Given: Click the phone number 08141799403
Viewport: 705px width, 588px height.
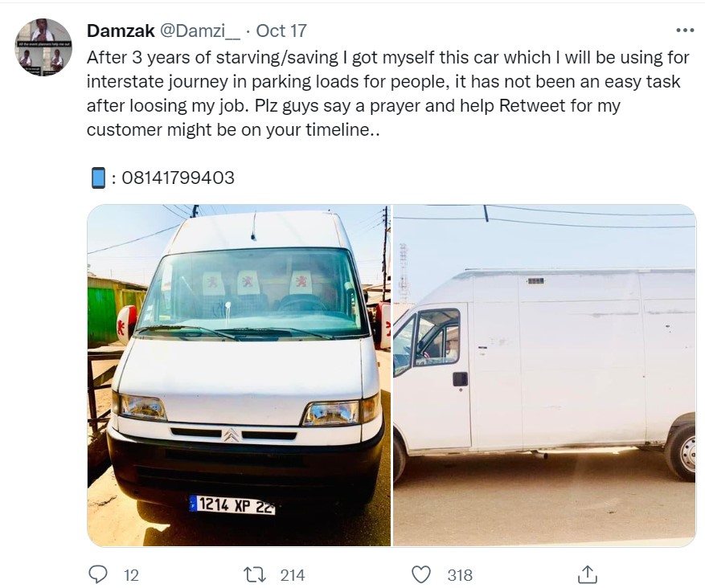Looking at the screenshot, I should tap(178, 178).
